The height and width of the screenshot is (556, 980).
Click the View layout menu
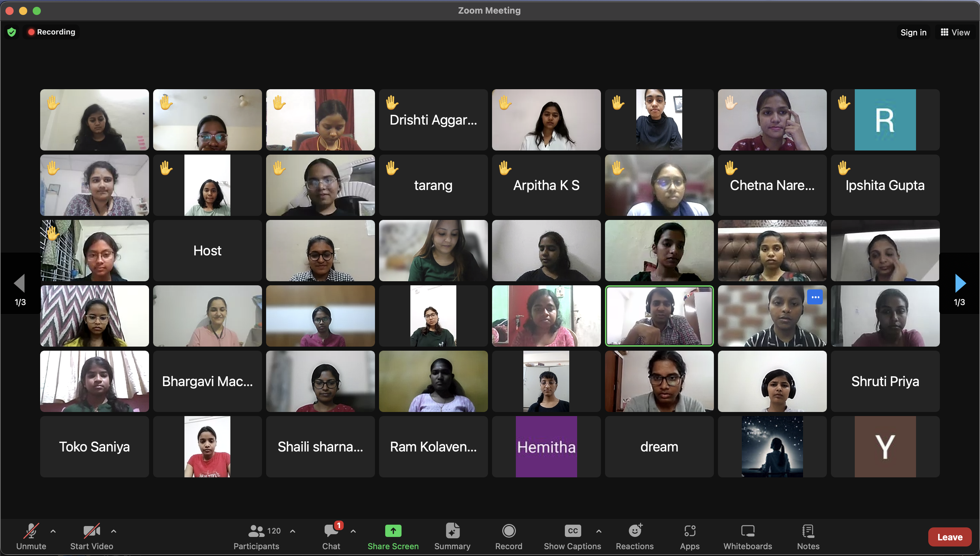pyautogui.click(x=954, y=32)
